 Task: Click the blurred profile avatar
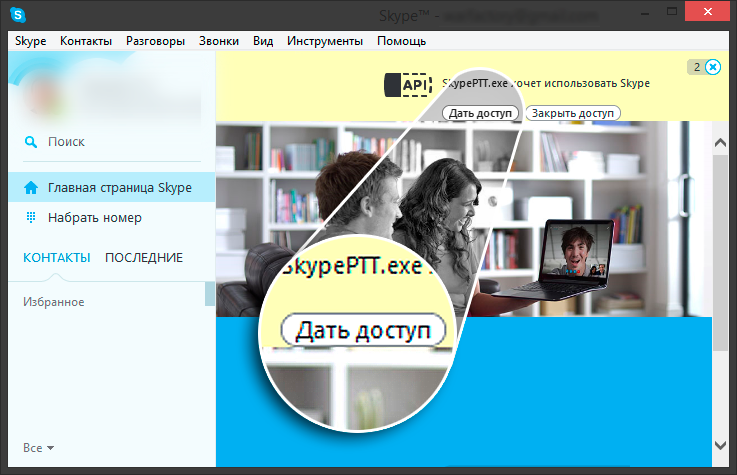click(x=44, y=97)
